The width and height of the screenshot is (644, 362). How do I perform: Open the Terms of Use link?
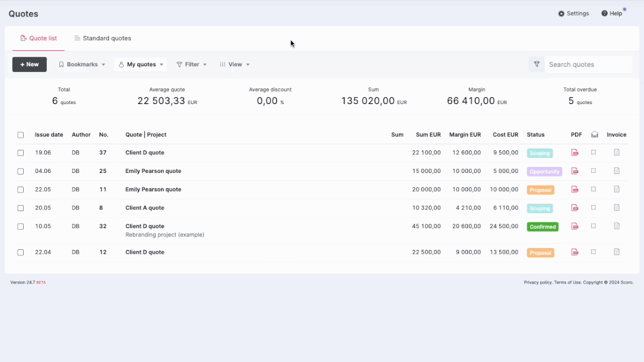pos(568,283)
